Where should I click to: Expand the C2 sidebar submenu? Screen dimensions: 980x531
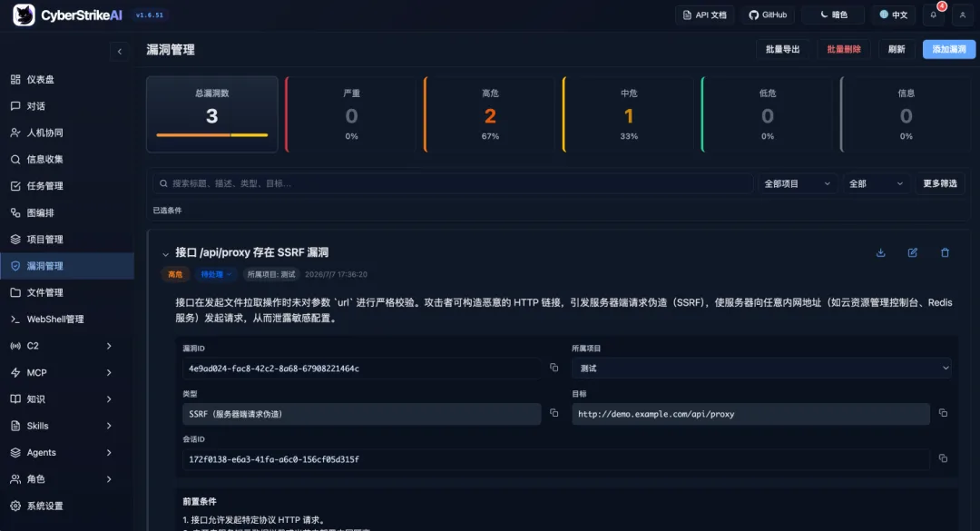pyautogui.click(x=109, y=346)
